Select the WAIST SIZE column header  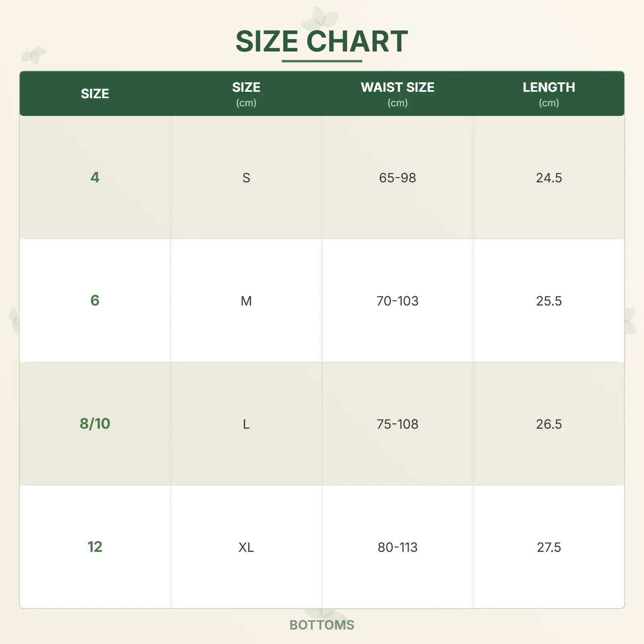click(x=397, y=88)
